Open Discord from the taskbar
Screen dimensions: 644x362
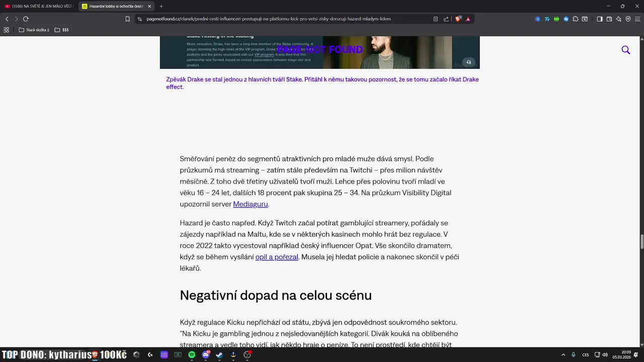click(x=205, y=354)
